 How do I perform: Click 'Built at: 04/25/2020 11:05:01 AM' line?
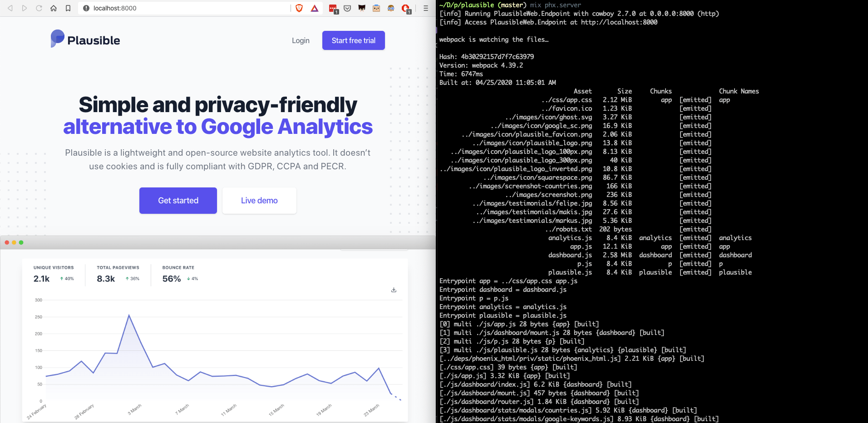498,83
